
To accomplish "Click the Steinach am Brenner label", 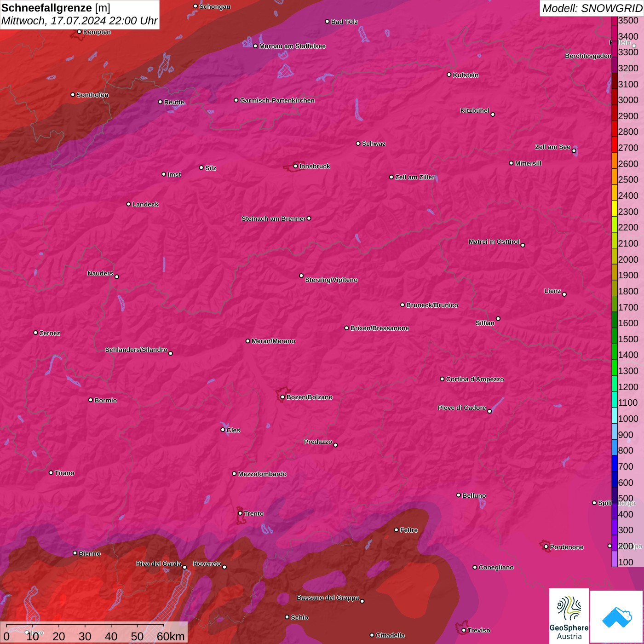I will [273, 218].
